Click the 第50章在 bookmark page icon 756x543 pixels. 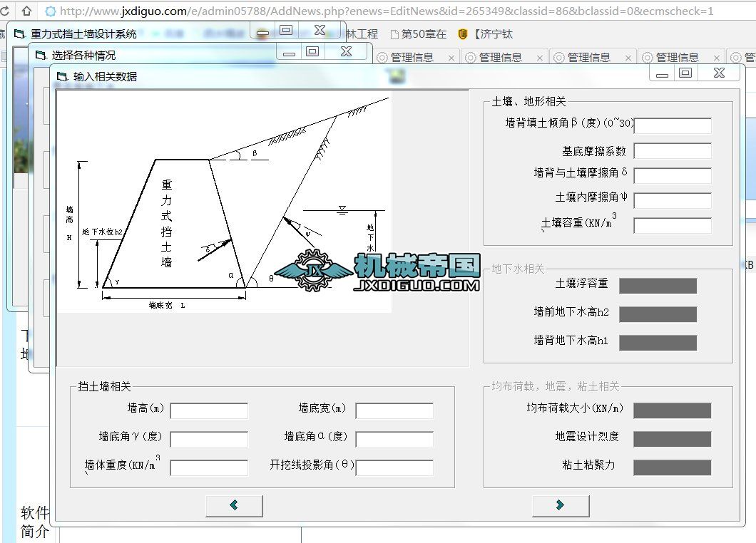point(394,34)
